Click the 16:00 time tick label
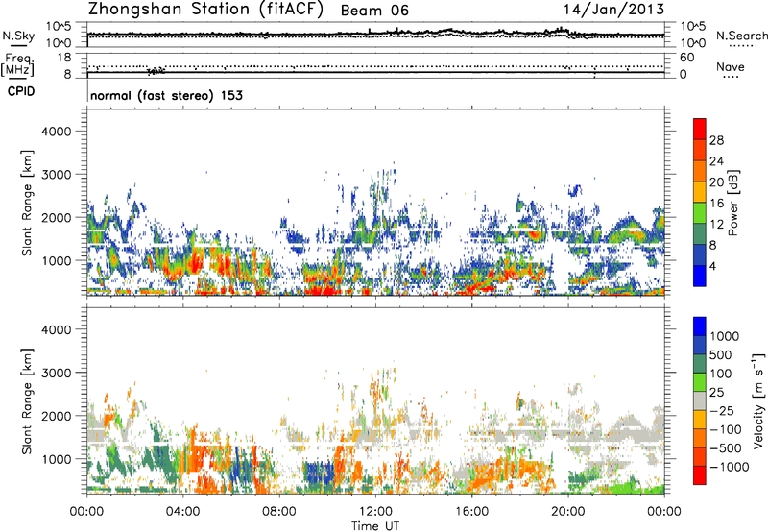Image resolution: width=768 pixels, height=532 pixels. pyautogui.click(x=471, y=512)
